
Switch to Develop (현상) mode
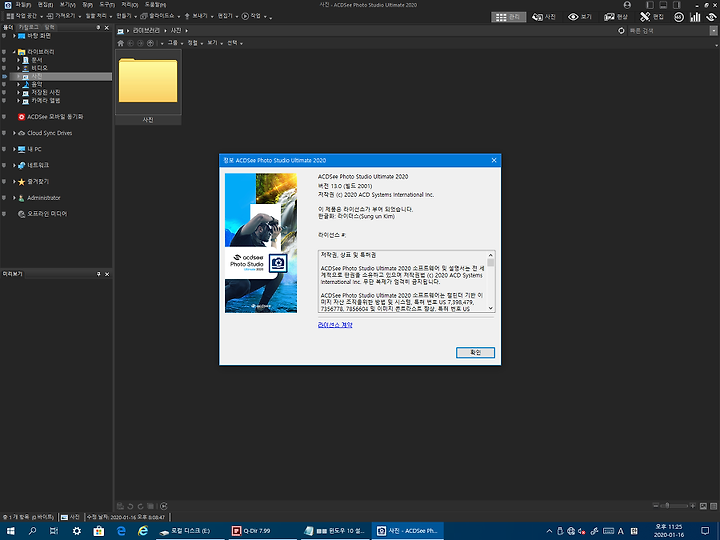point(616,17)
